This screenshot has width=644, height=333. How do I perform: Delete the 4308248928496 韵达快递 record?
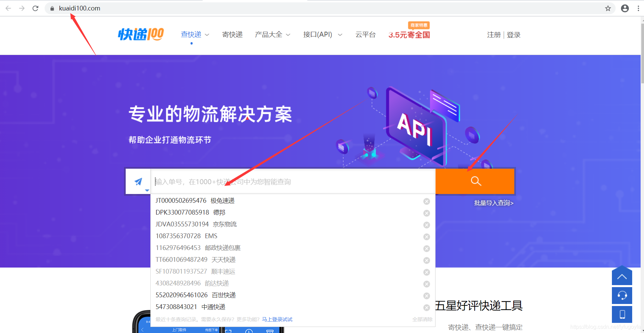coord(427,284)
